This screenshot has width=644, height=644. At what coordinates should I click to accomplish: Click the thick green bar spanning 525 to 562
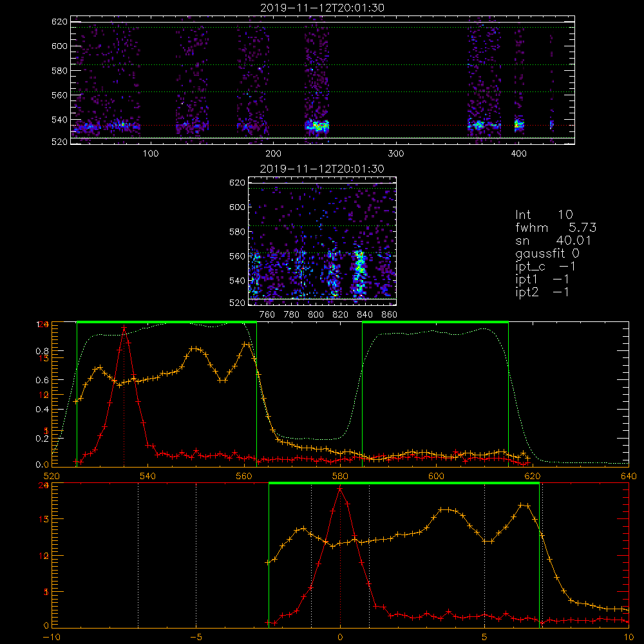pos(167,322)
